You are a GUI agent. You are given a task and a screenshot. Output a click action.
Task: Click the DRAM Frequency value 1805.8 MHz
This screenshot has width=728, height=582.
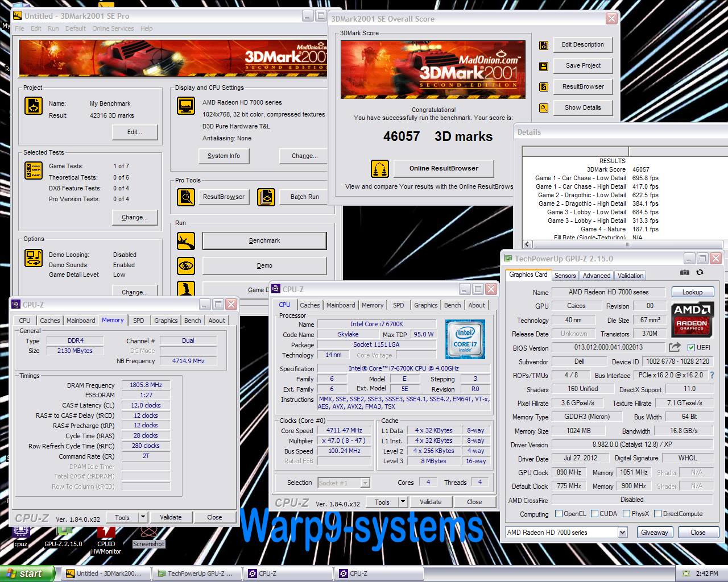(x=146, y=385)
